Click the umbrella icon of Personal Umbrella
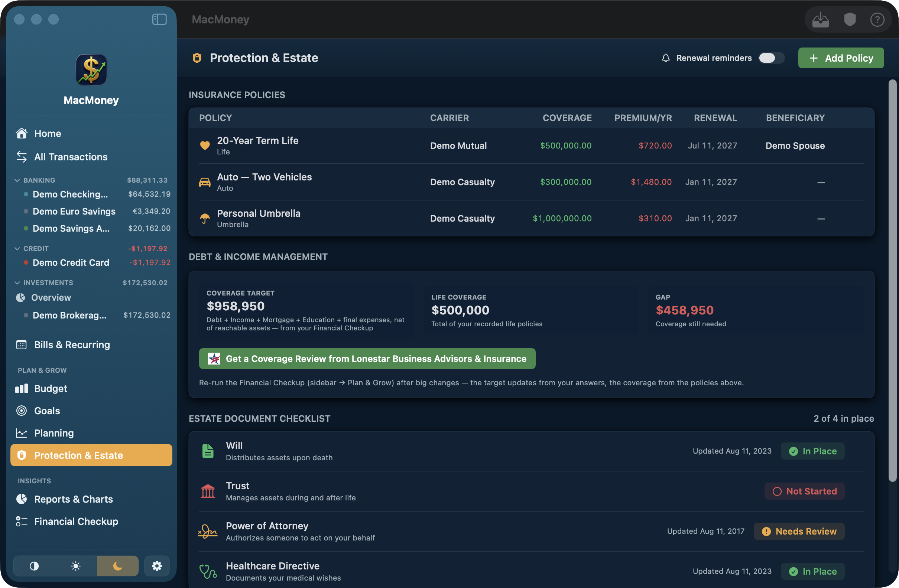Screen dimensions: 899x588 (205, 218)
